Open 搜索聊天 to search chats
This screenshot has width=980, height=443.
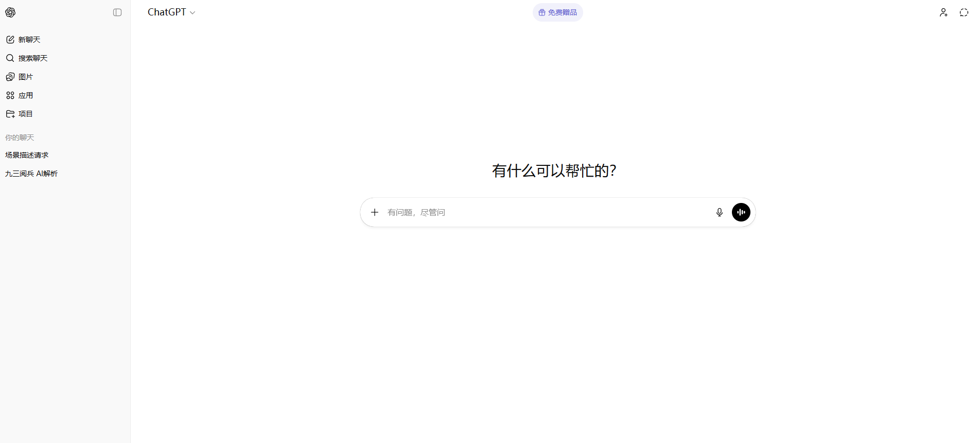pyautogui.click(x=32, y=58)
